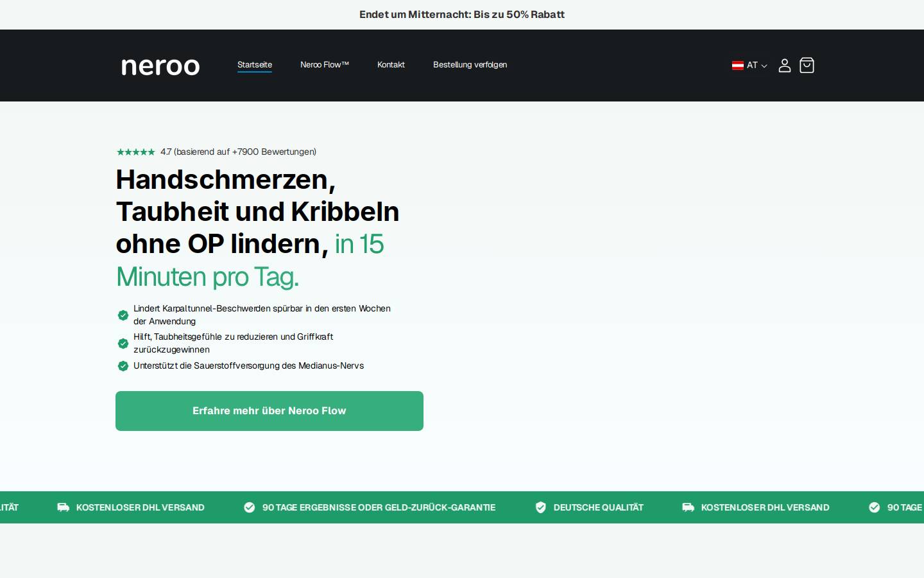Click the neroo logo
Viewport: 924px width, 578px height.
tap(160, 66)
